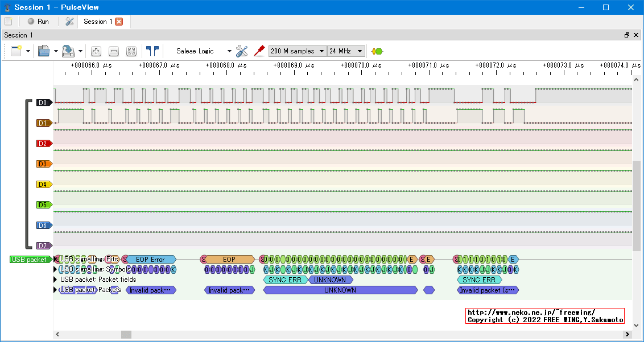Click the Zoom to fit icon

(x=131, y=51)
